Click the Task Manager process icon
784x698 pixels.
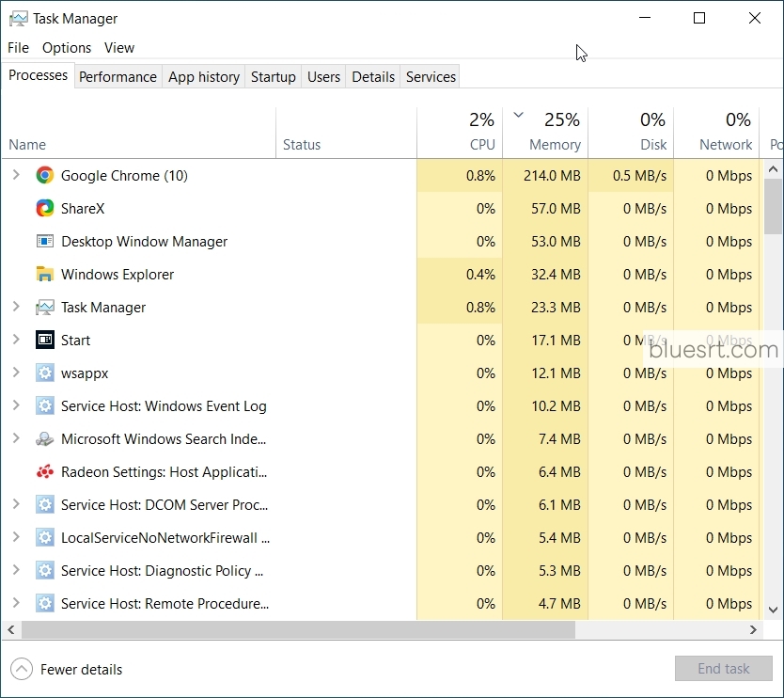45,307
